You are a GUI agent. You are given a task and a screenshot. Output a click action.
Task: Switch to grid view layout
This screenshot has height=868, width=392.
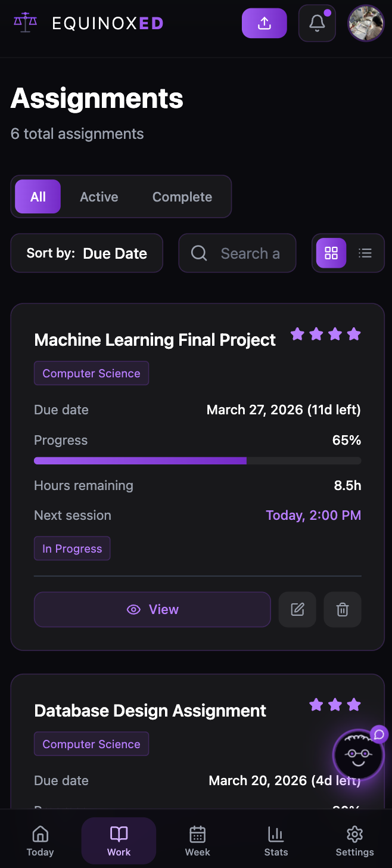click(331, 253)
